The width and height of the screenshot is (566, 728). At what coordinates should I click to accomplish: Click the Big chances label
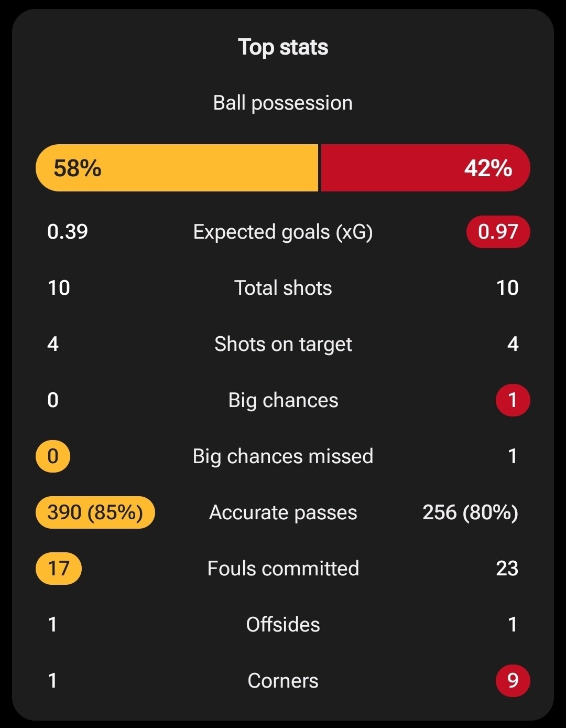coord(283,400)
